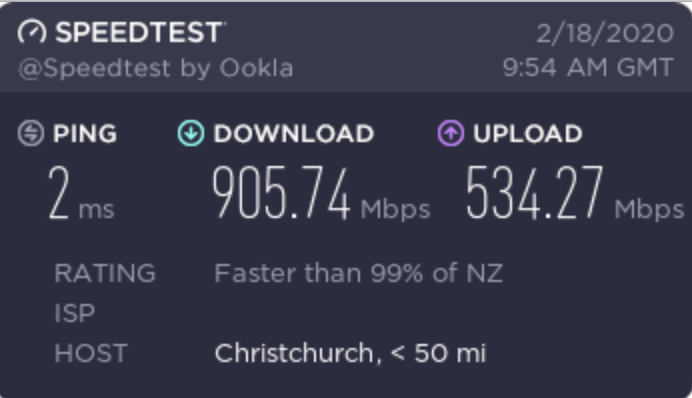Viewport: 692px width, 398px height.
Task: Click the SPEEDTEST title text
Action: click(x=140, y=32)
